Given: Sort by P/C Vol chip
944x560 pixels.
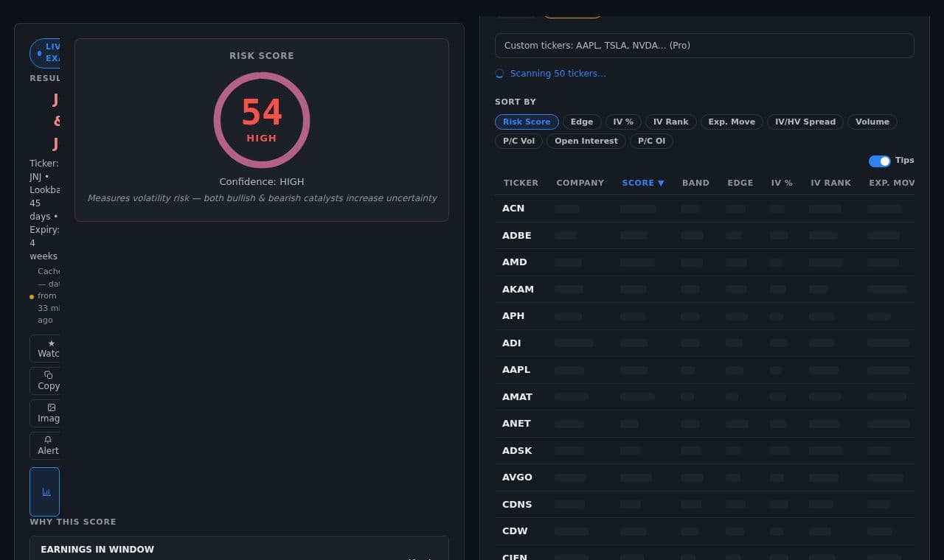Looking at the screenshot, I should click(518, 141).
